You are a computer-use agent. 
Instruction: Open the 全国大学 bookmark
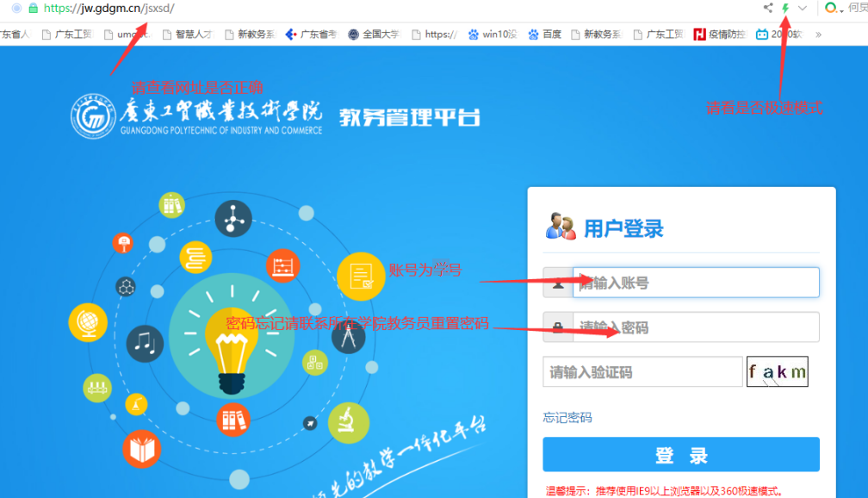point(374,34)
